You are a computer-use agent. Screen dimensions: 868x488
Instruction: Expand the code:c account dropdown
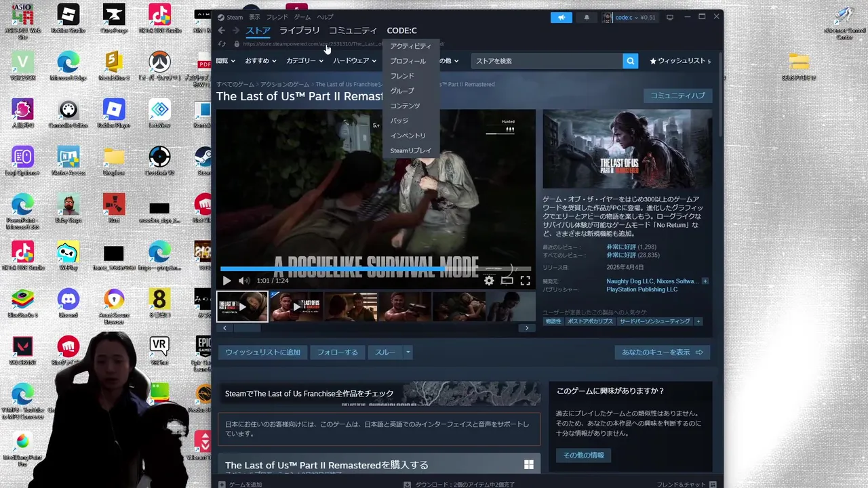click(x=629, y=18)
